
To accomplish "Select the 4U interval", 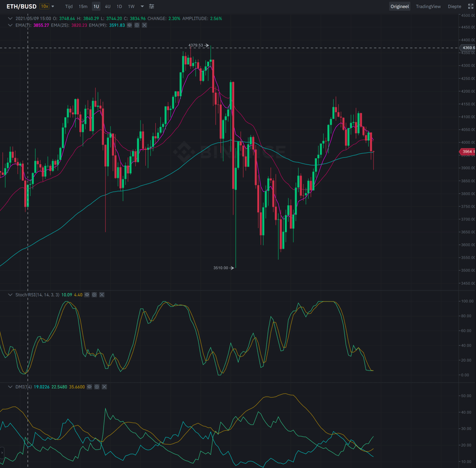I will [x=108, y=7].
